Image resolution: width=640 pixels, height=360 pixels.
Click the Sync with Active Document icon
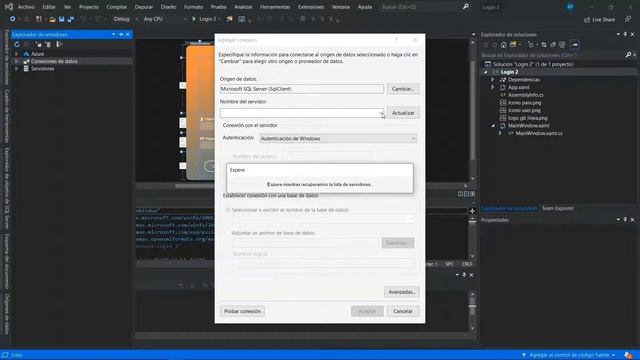(544, 44)
